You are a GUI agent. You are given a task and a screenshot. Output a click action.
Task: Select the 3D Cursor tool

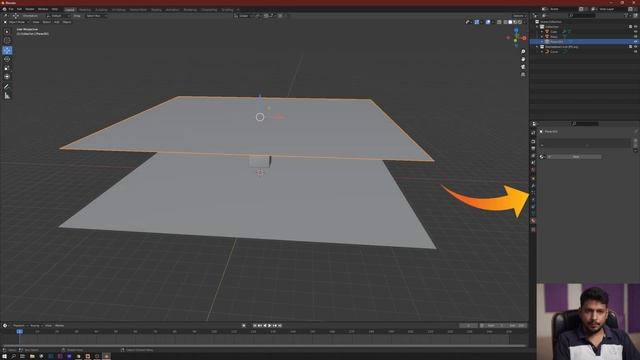7,40
